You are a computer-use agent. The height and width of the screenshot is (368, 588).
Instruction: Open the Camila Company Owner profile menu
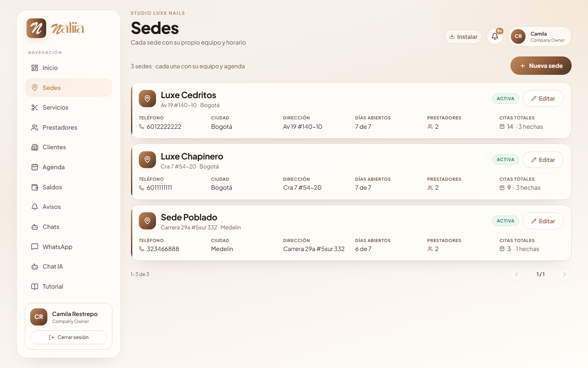(539, 36)
